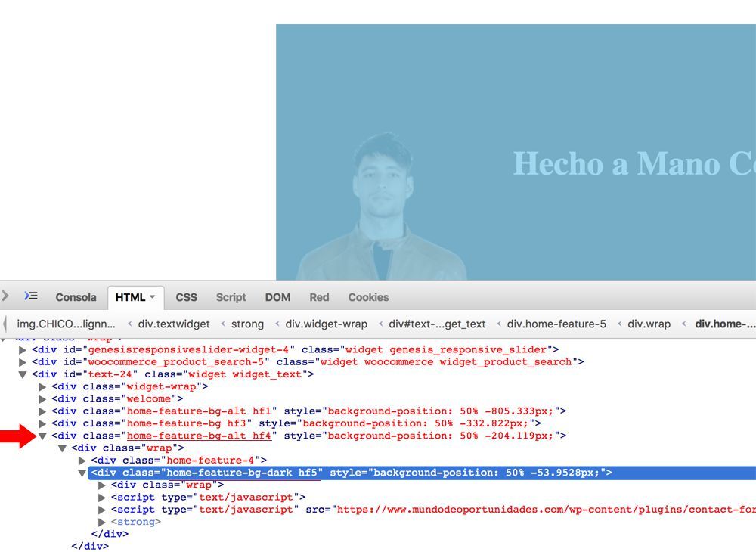Click the script src URL mundodeoportunidades.com
The width and height of the screenshot is (756, 552).
546,510
